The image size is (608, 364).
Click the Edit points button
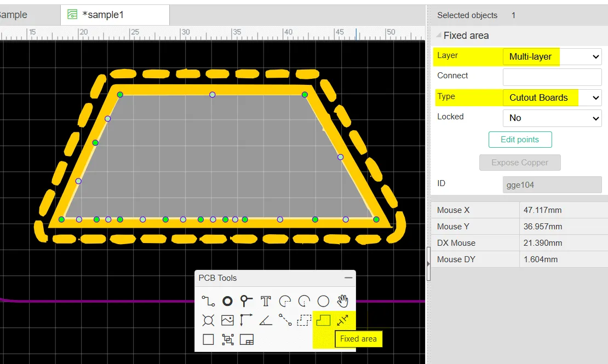(520, 140)
